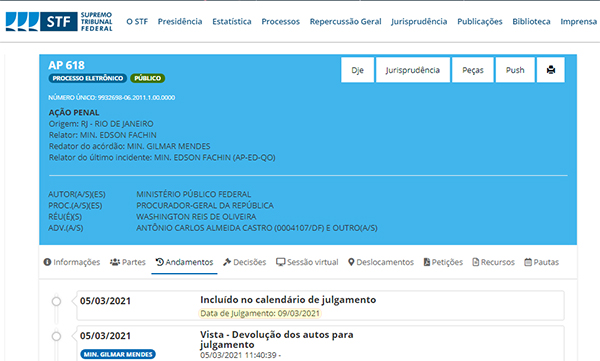600x361 pixels.
Task: Open the Recursos tab
Action: [494, 262]
